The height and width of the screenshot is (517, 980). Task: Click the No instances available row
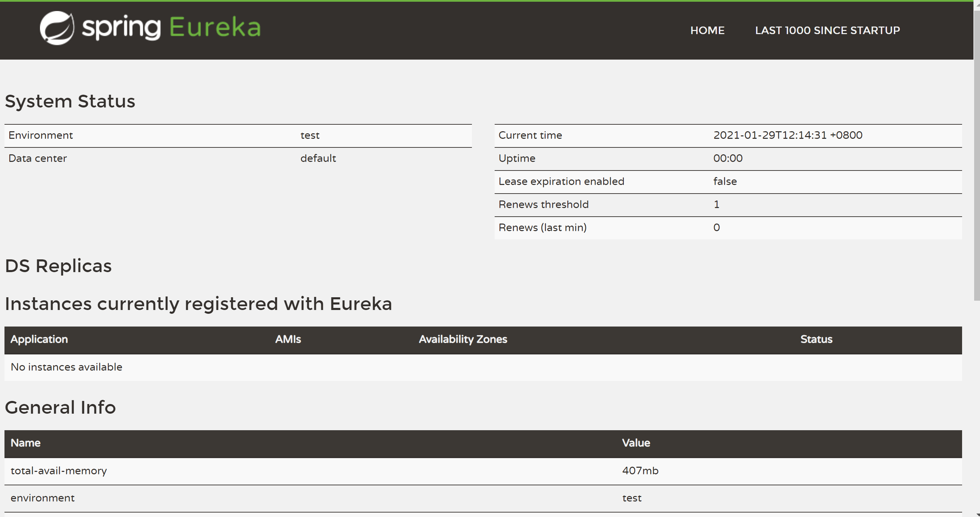[x=66, y=367]
